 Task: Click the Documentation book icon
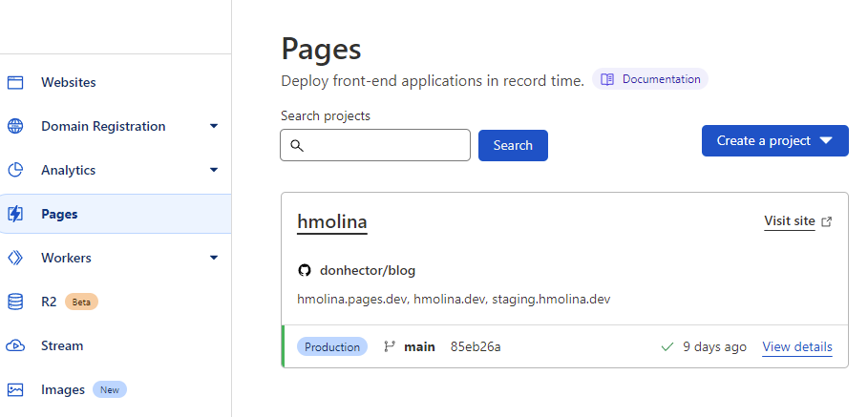[x=607, y=79]
